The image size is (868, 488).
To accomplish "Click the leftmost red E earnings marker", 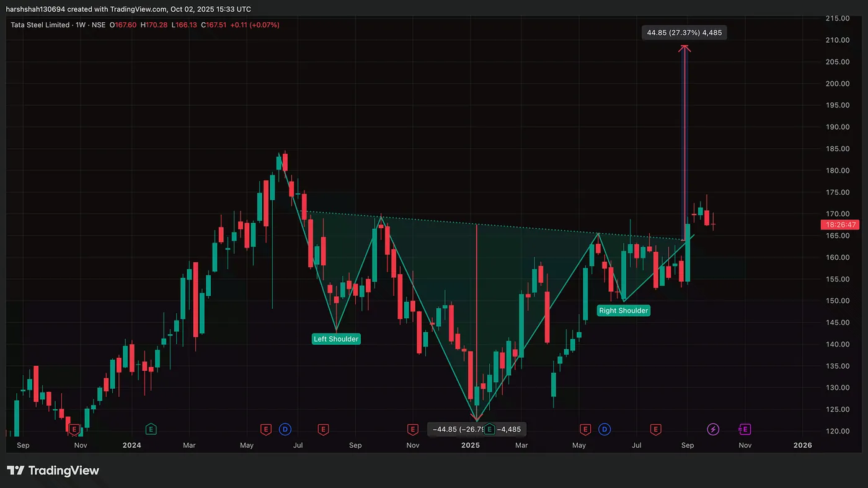I will (74, 428).
